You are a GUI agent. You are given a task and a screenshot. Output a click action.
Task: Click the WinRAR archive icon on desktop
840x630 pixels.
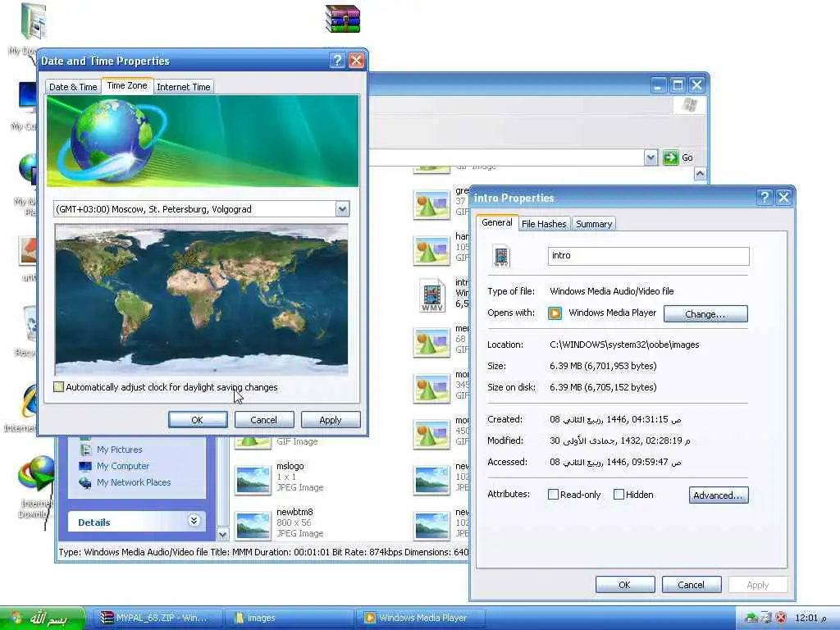[343, 20]
